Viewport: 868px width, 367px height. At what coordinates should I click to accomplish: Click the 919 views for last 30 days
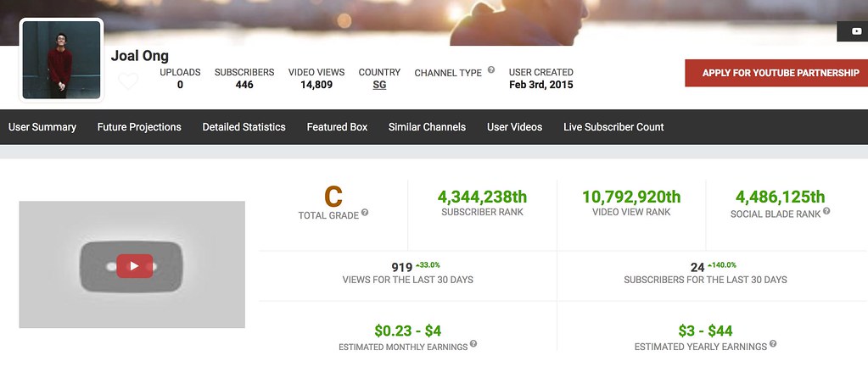[402, 268]
